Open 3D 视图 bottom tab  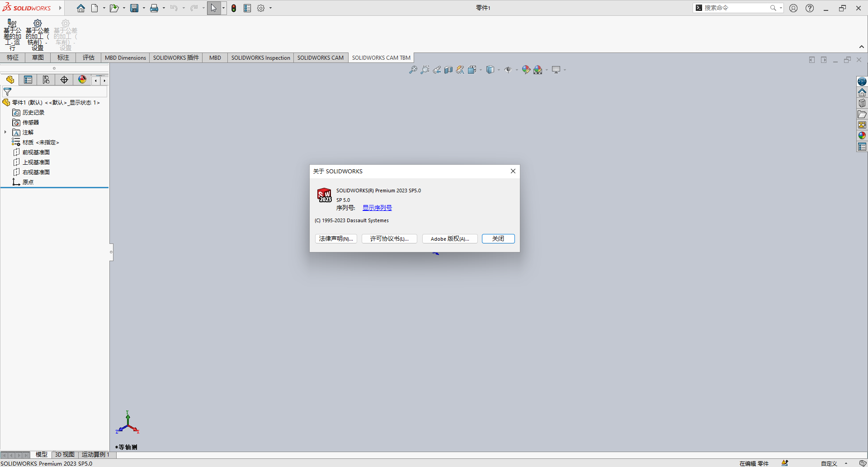pyautogui.click(x=65, y=454)
